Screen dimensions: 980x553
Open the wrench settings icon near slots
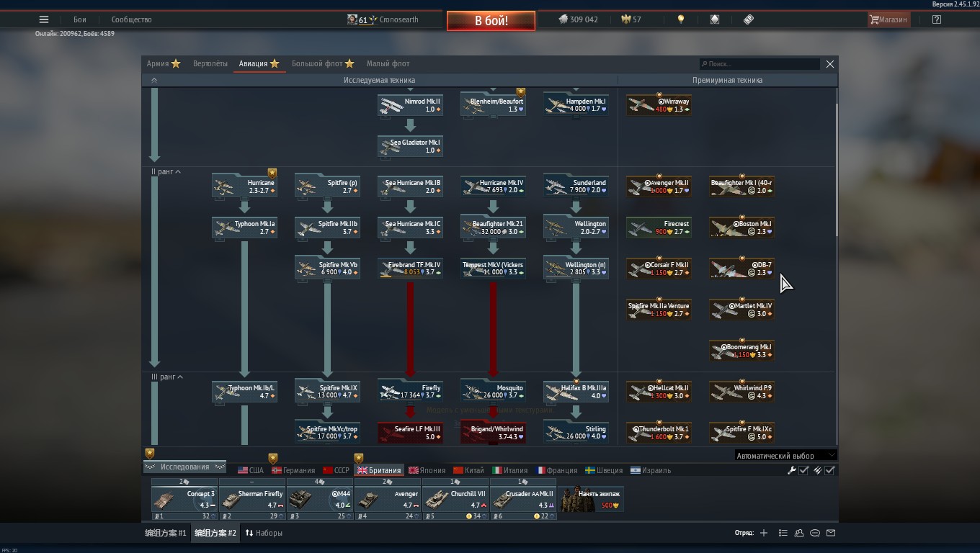[791, 470]
